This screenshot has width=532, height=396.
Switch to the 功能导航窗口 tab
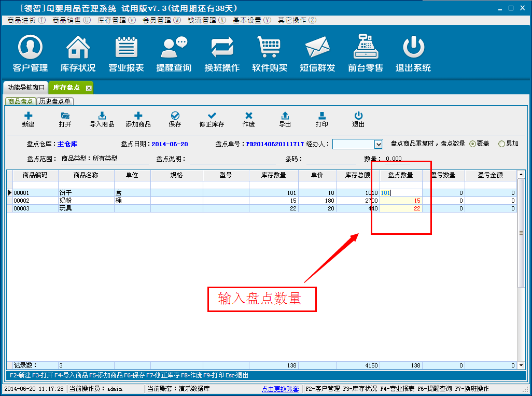pos(26,88)
